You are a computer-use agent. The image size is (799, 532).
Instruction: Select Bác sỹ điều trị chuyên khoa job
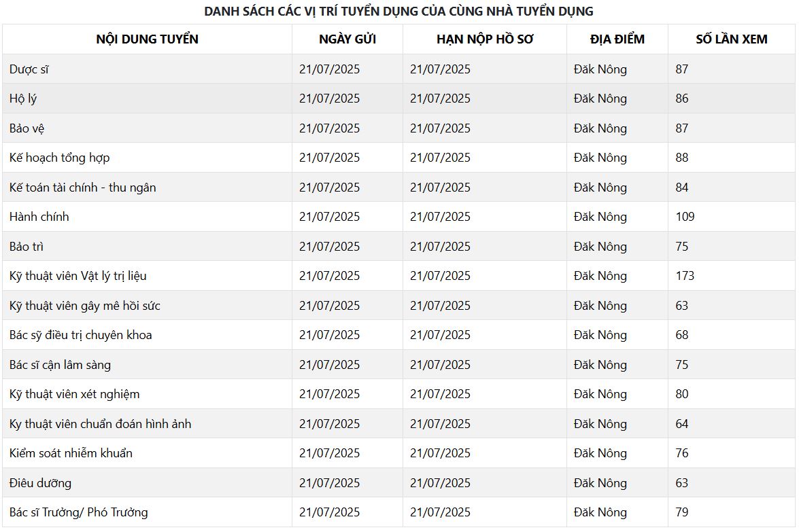point(80,335)
